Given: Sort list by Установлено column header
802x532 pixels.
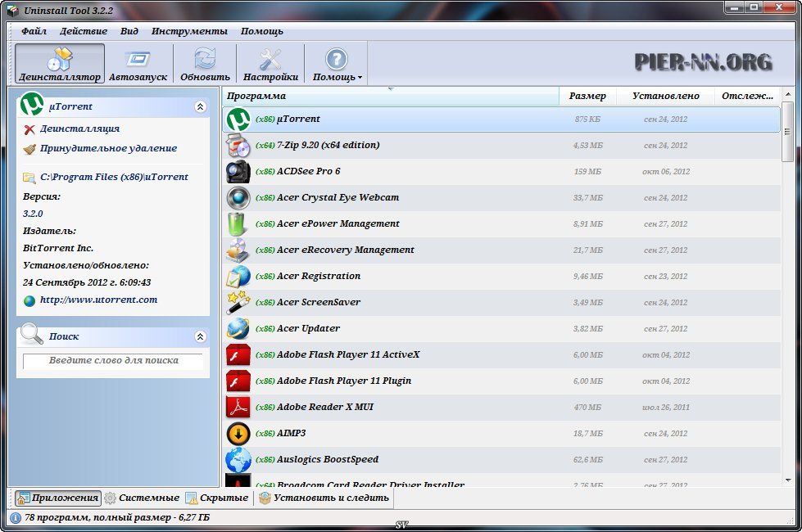Looking at the screenshot, I should [665, 96].
